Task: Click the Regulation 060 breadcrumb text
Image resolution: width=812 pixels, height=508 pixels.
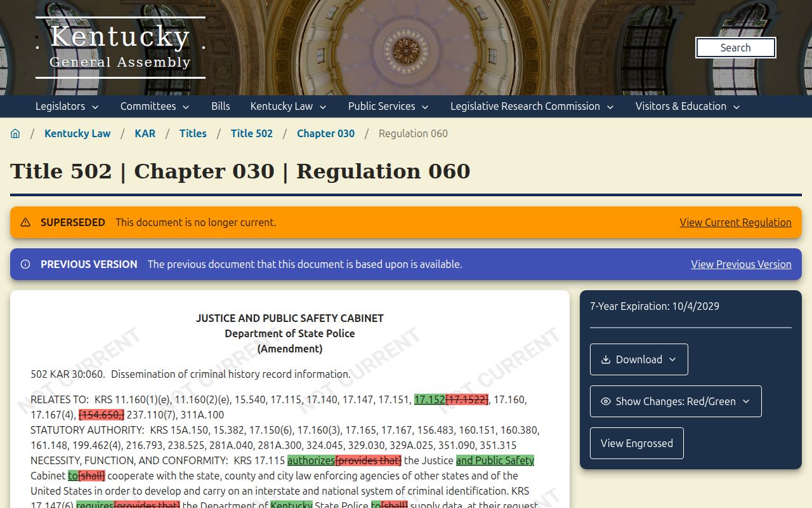Action: tap(413, 133)
